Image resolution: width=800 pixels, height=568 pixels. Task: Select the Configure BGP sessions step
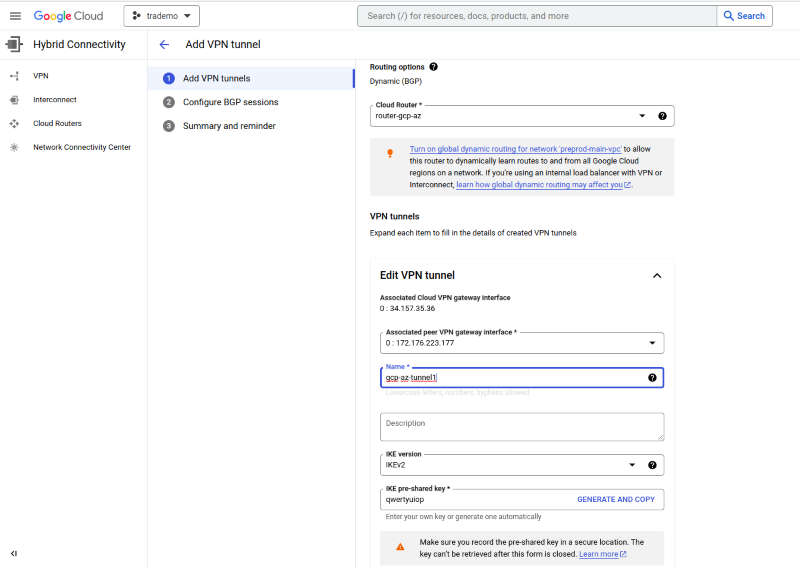230,102
